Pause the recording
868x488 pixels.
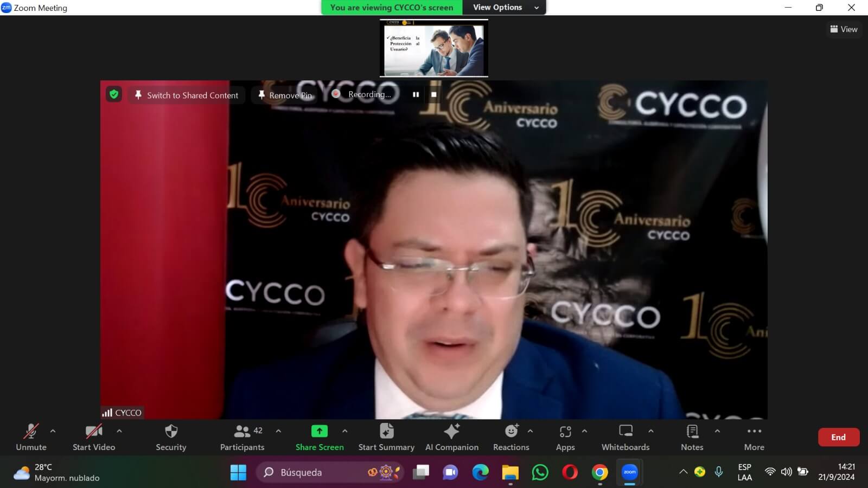coord(416,94)
